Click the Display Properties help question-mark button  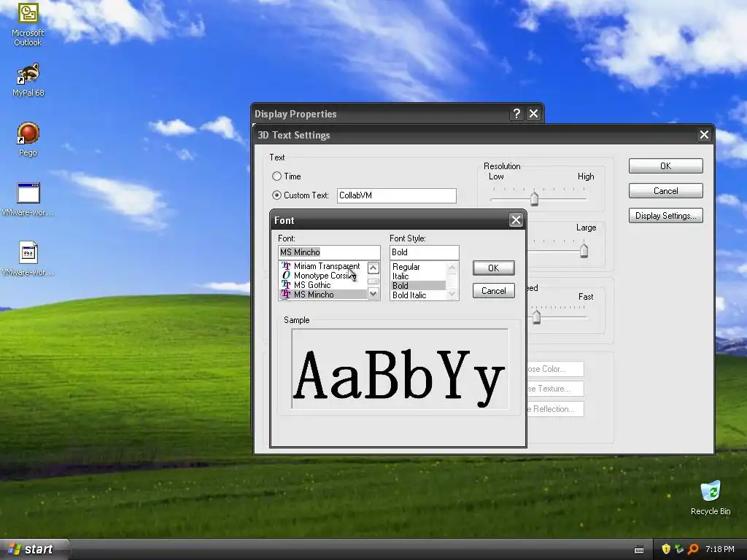click(516, 114)
